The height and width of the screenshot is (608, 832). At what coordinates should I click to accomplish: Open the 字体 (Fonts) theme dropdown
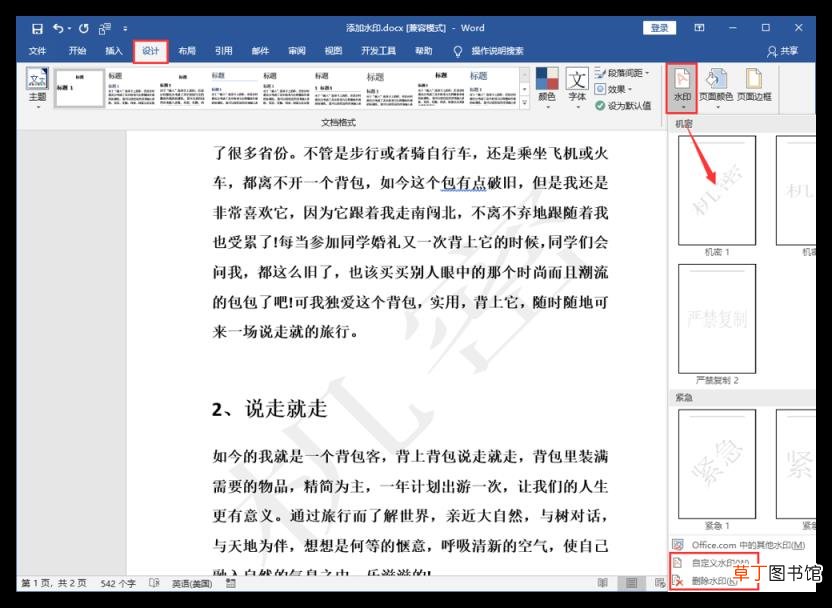click(577, 88)
